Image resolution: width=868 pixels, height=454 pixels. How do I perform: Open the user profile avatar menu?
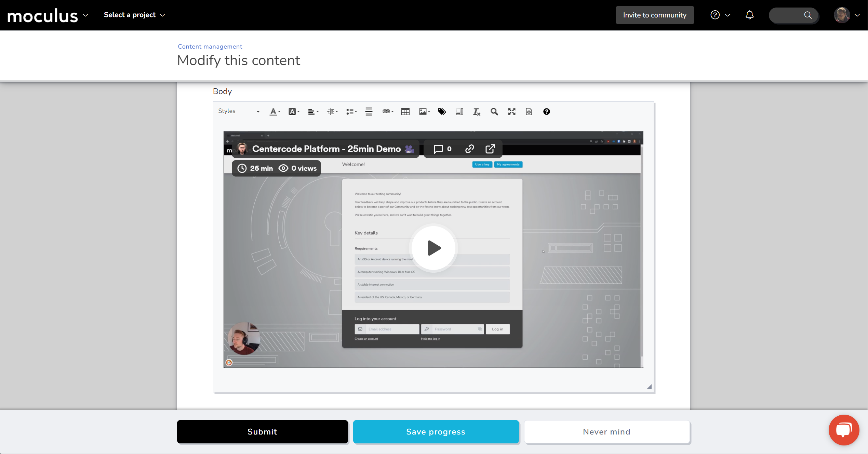tap(847, 15)
